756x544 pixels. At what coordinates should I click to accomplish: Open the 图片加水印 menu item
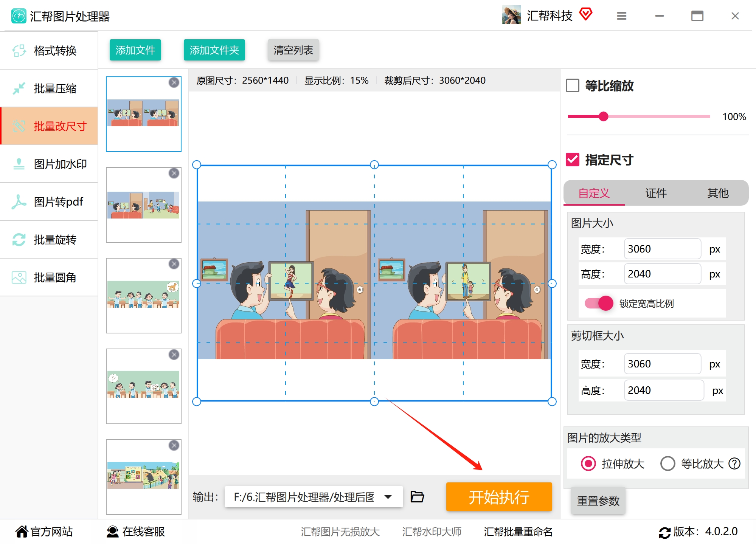49,164
